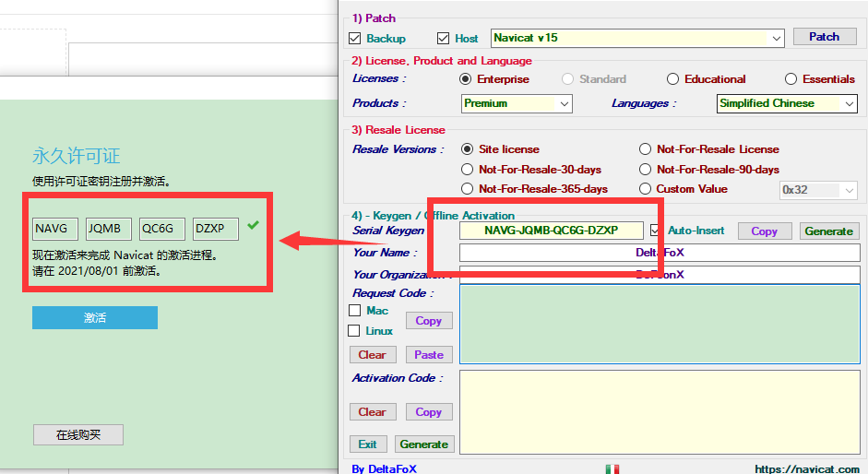Open the Languages dropdown showing Simplified Chinese
Screen dimensions: 868x474
(787, 103)
